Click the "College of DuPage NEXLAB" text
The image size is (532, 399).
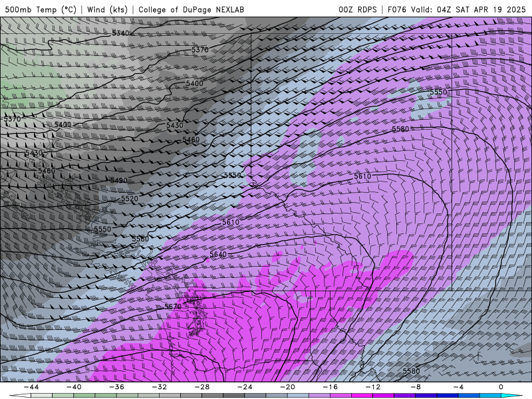[x=191, y=9]
